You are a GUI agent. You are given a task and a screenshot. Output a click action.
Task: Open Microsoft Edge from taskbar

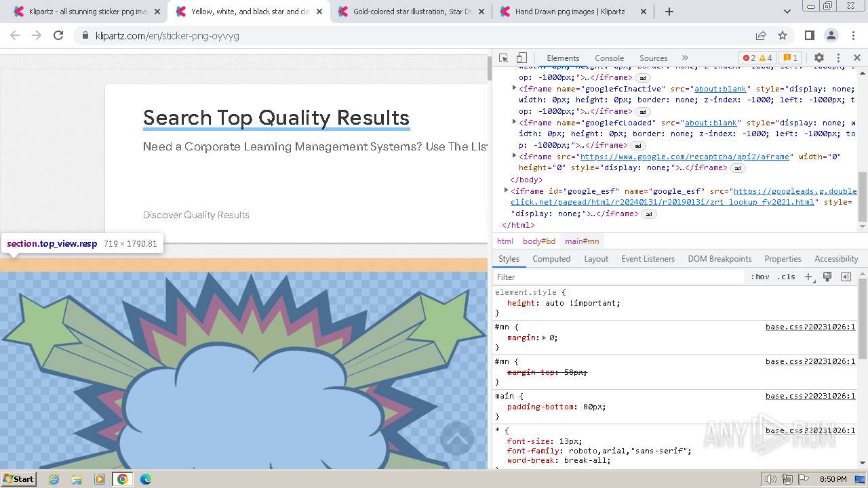145,479
